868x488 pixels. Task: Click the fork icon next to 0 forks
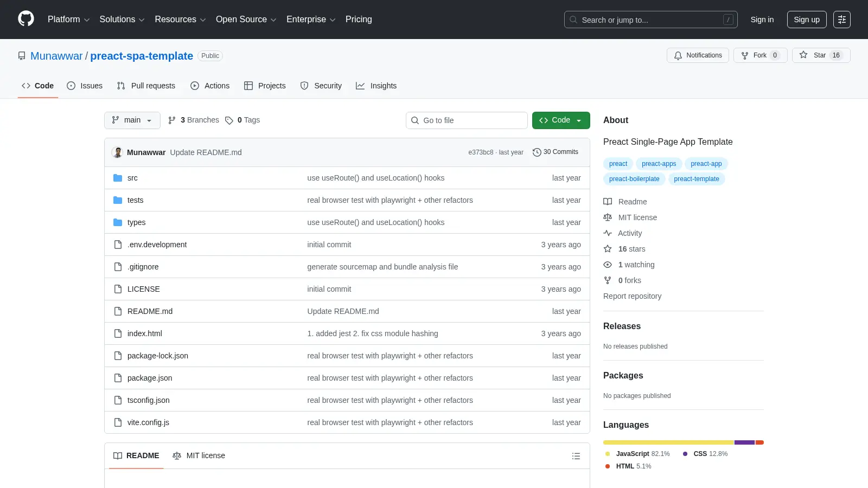pyautogui.click(x=608, y=280)
